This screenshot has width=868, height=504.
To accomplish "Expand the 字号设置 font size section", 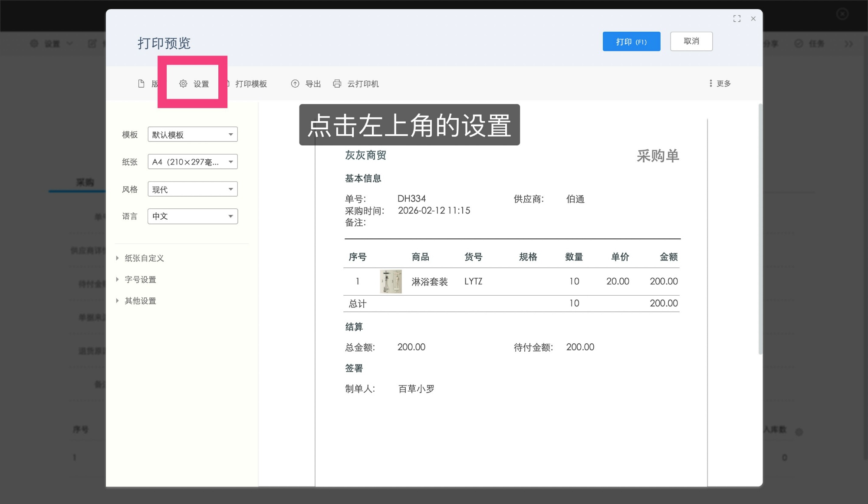I will pyautogui.click(x=140, y=279).
